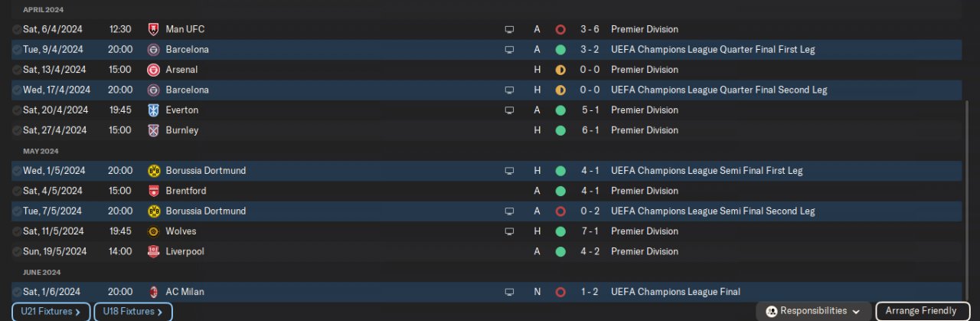The image size is (980, 321).
Task: Click the Brentford club badge icon
Action: click(x=153, y=191)
